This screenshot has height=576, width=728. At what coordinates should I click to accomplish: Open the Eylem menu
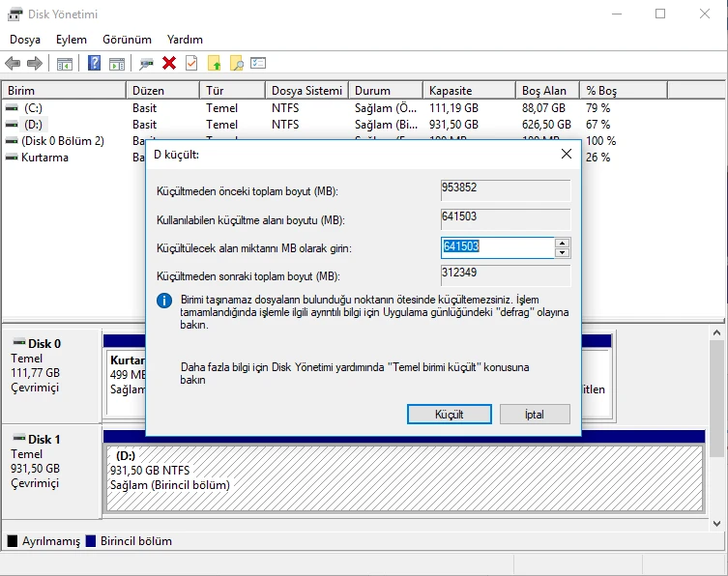point(72,40)
